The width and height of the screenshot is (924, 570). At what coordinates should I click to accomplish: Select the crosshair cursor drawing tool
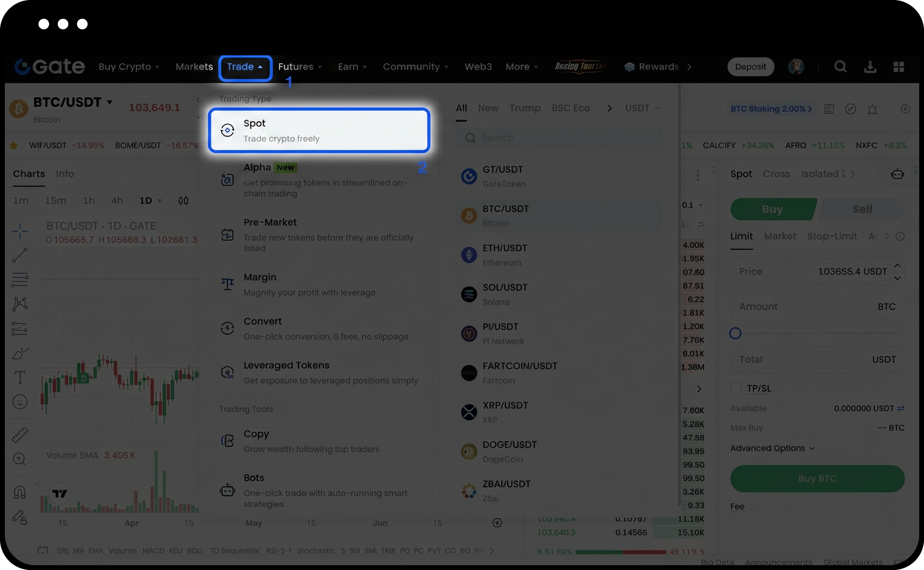click(20, 231)
